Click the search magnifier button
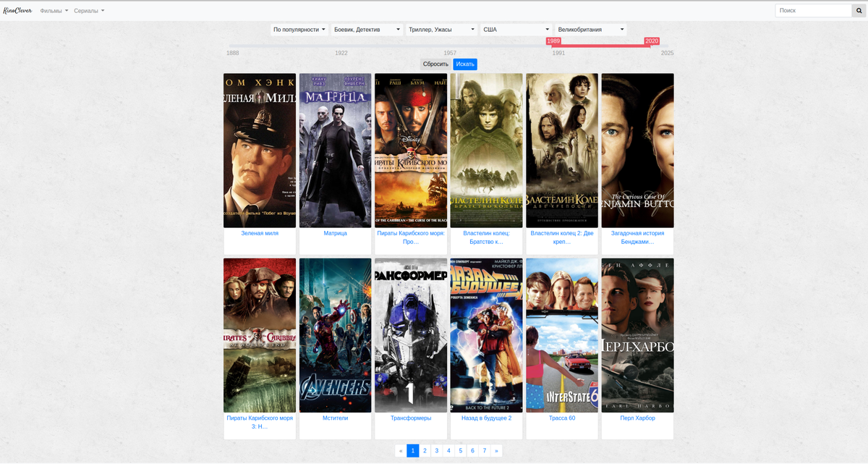 (x=859, y=11)
